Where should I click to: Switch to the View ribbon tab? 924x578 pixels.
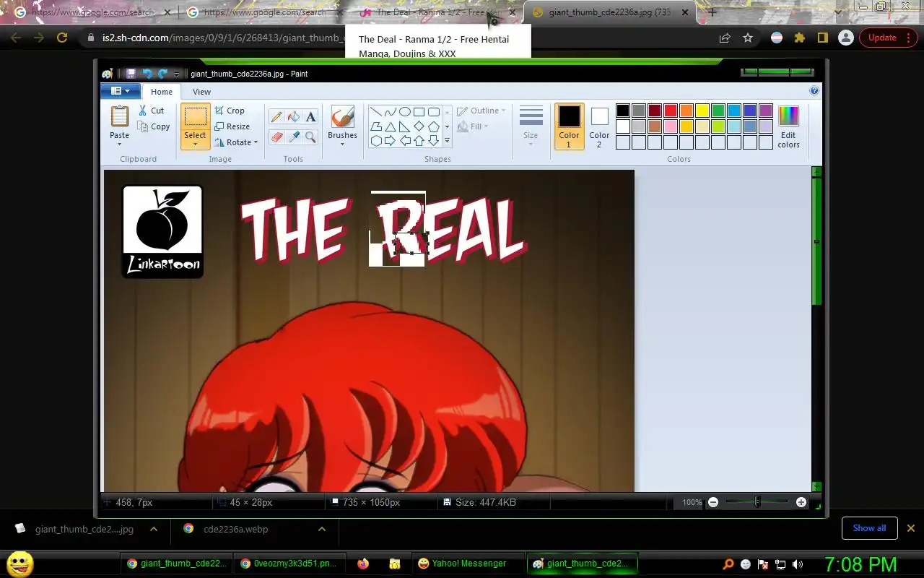(x=201, y=92)
